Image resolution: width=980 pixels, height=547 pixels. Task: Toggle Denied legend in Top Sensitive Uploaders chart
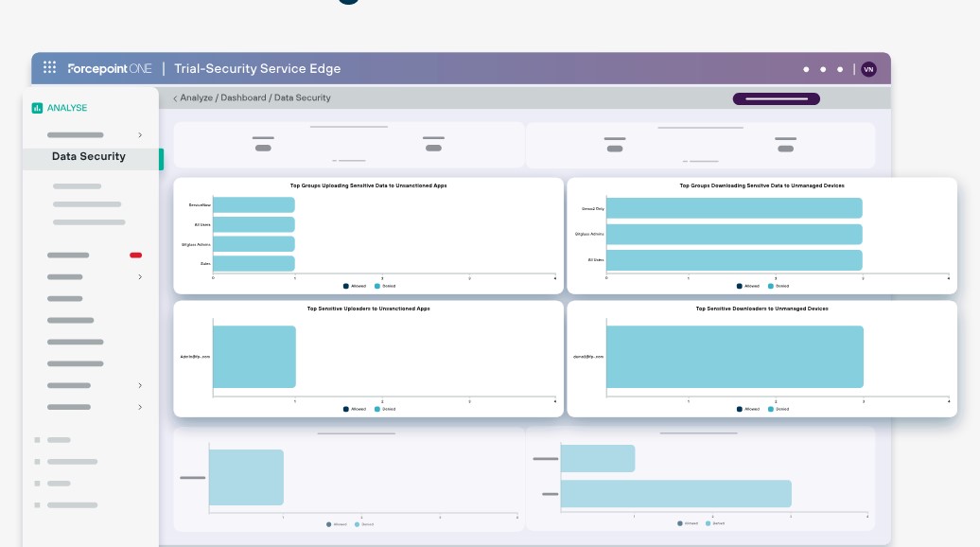385,410
